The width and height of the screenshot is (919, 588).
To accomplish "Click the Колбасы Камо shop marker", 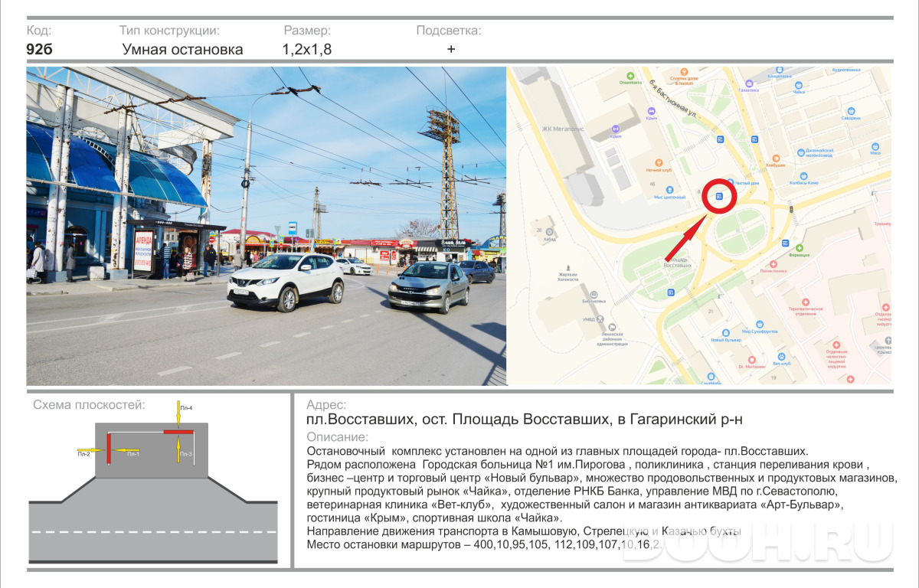I will (803, 177).
